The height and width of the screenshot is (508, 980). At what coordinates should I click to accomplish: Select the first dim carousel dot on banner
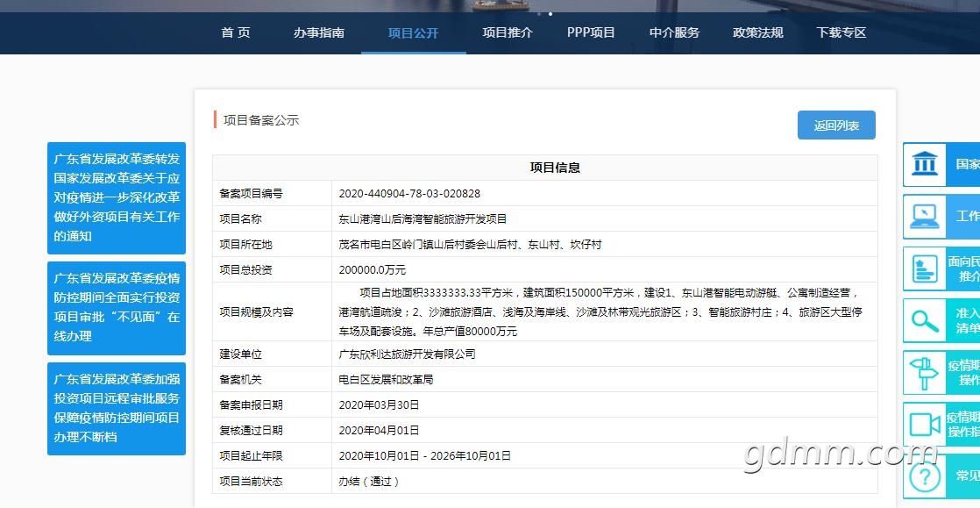click(538, 14)
